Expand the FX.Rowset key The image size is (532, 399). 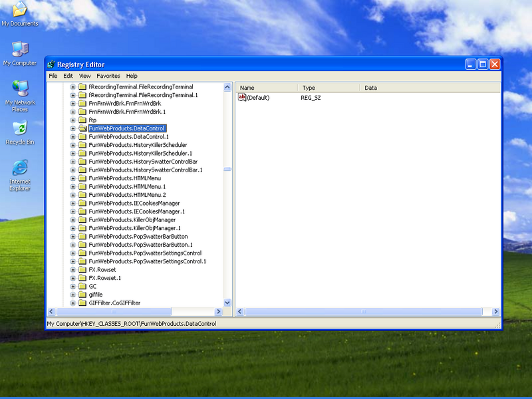pyautogui.click(x=73, y=270)
